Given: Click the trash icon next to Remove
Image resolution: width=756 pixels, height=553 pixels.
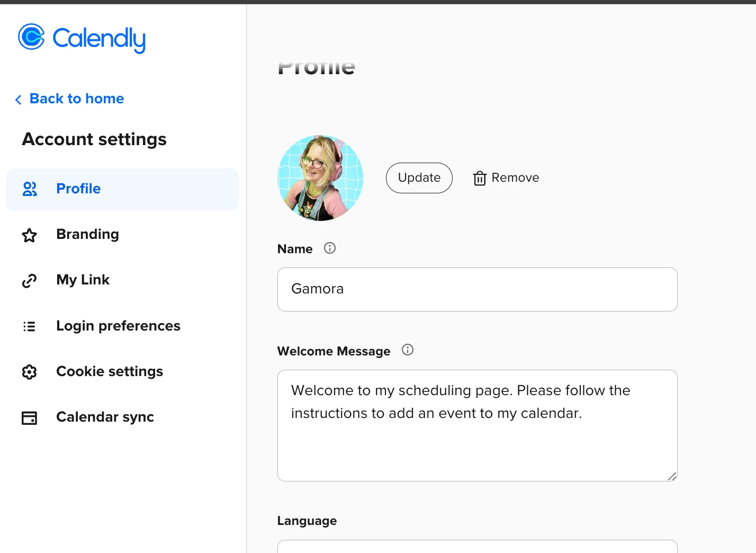Looking at the screenshot, I should pos(479,178).
